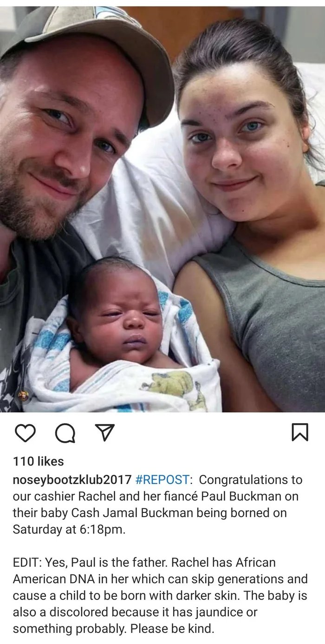View the 110 likes list
325x644 pixels.
38,461
